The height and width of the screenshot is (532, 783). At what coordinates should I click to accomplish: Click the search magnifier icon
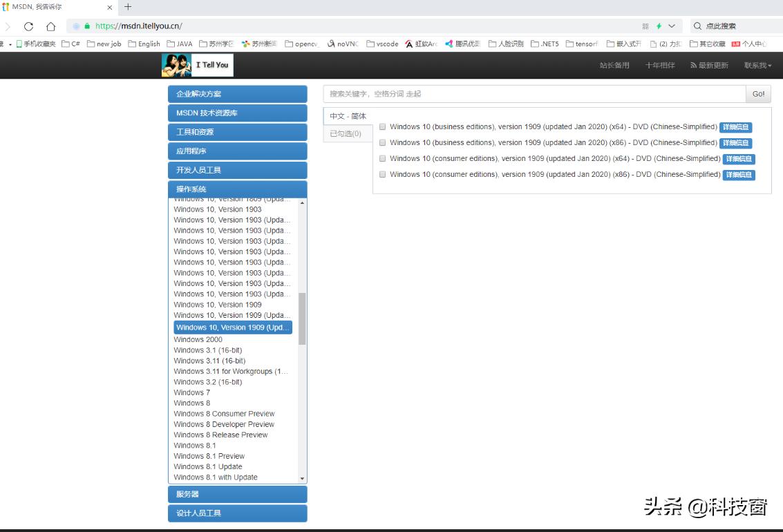click(697, 26)
